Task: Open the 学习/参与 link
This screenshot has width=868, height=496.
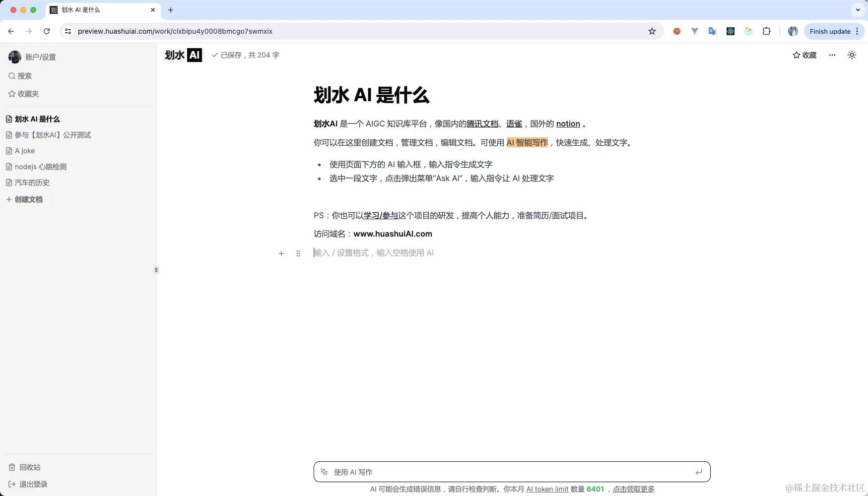Action: (x=381, y=216)
